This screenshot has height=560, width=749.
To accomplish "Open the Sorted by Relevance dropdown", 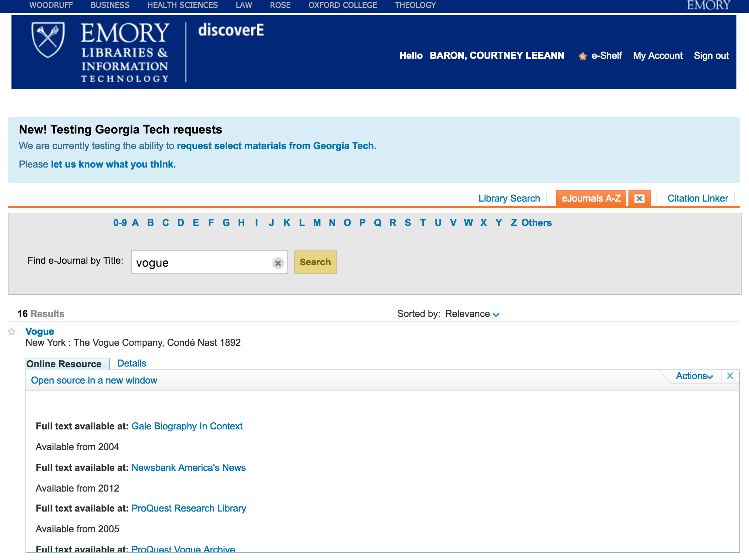I will coord(472,314).
